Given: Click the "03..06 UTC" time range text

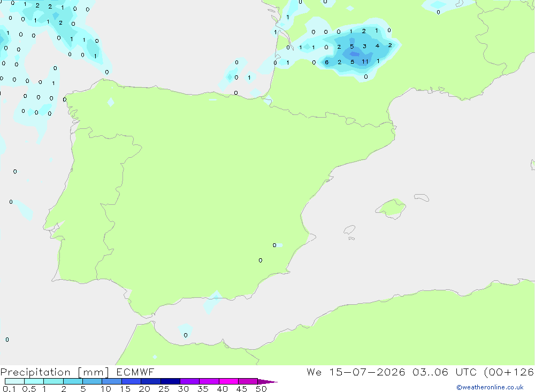Looking at the screenshot, I should click(x=444, y=372).
